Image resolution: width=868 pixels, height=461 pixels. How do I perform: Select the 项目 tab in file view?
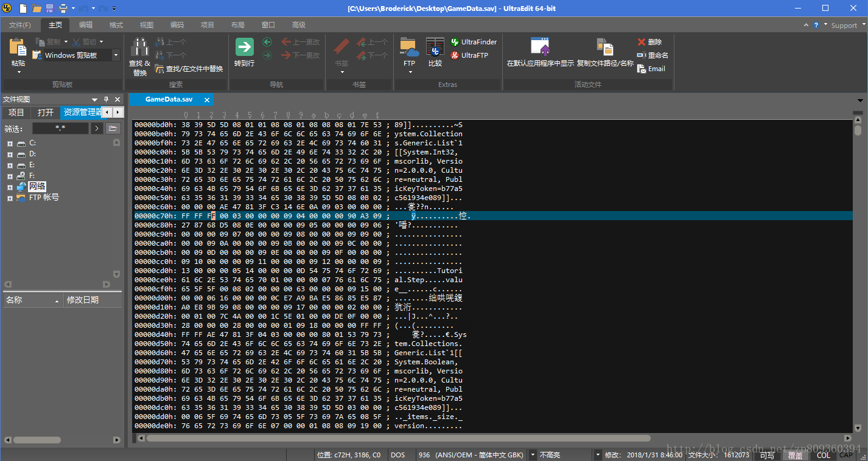(x=16, y=113)
